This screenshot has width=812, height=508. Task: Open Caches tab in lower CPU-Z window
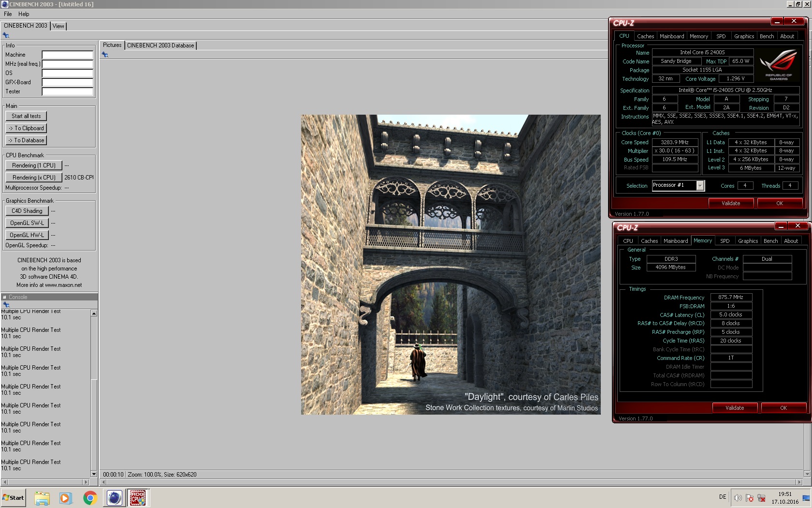pos(649,241)
